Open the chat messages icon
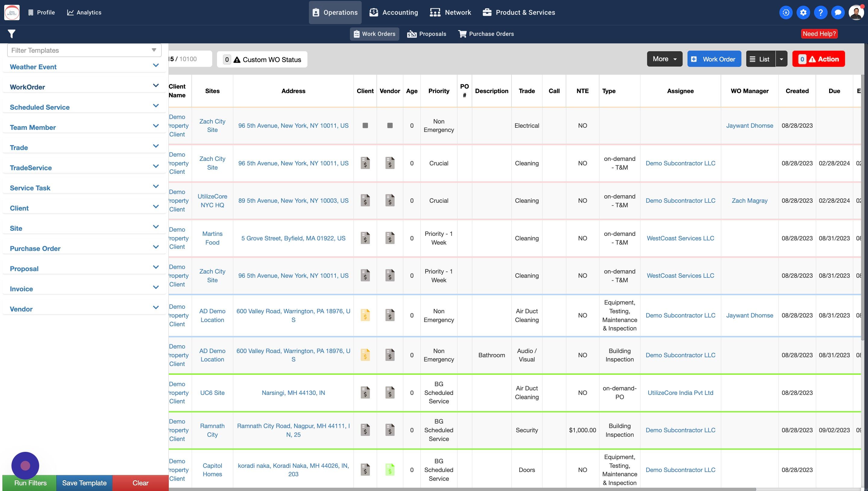 pyautogui.click(x=838, y=12)
